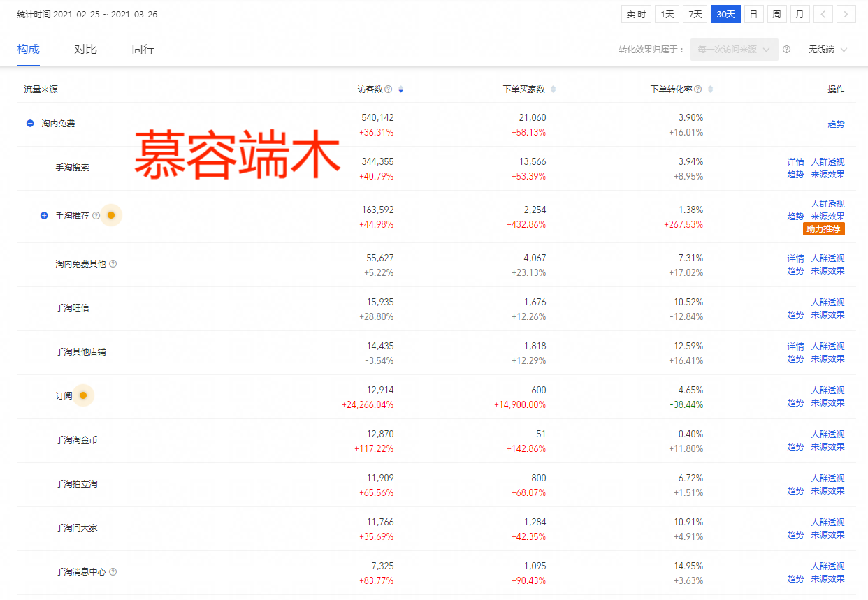Viewport: 868px width, 600px height.
Task: Open 趋势 link for 手淘推荐
Action: (795, 217)
